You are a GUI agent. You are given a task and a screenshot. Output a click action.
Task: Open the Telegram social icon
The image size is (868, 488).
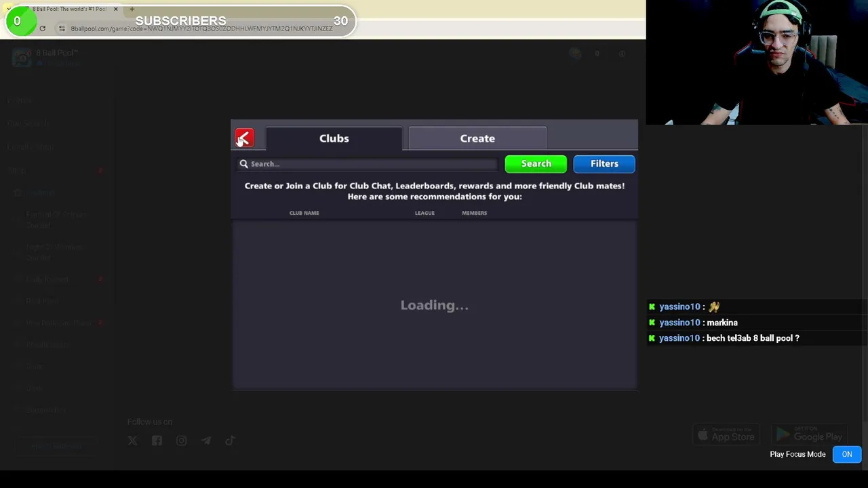pos(205,441)
